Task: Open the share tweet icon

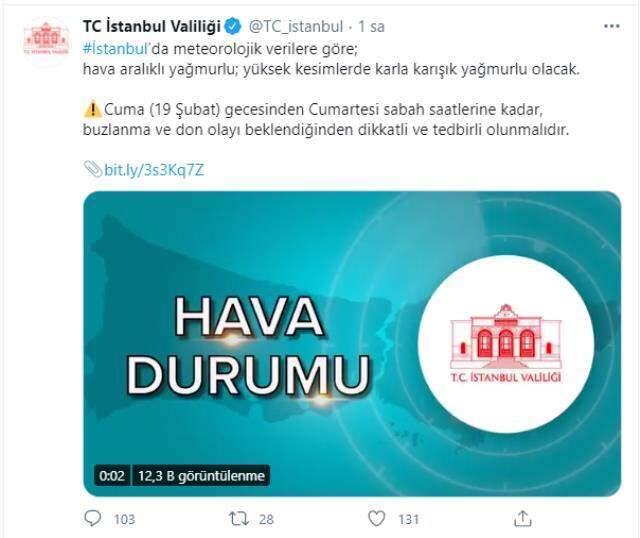Action: coord(522,518)
